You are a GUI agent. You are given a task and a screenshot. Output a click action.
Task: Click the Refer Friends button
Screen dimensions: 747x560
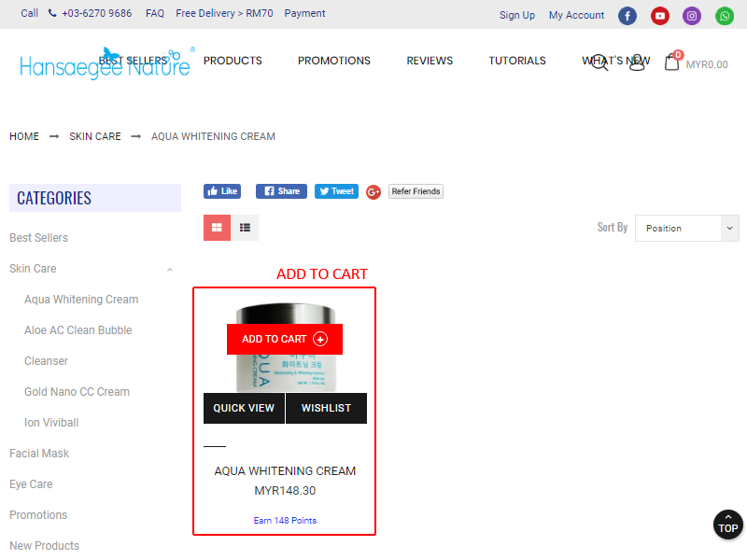click(x=416, y=191)
